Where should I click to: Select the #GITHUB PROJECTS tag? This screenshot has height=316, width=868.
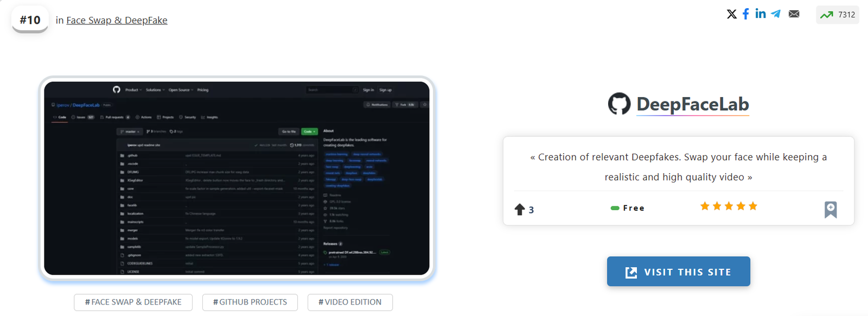tap(250, 302)
